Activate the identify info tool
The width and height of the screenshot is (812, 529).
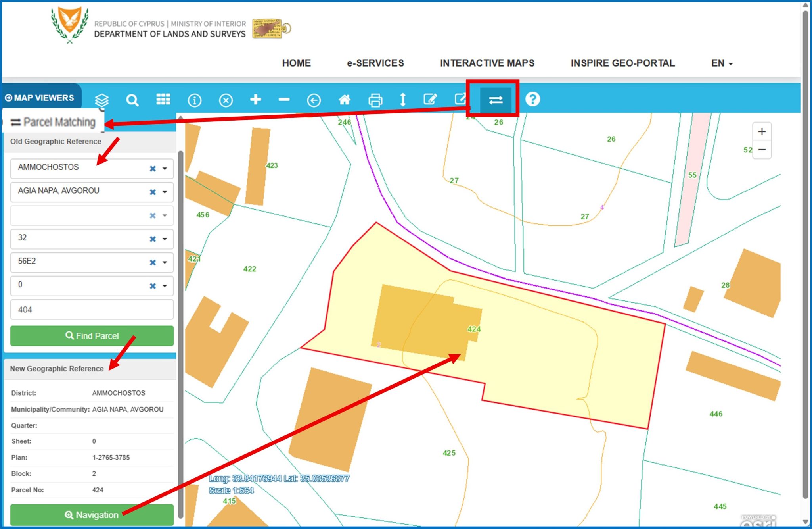click(194, 100)
